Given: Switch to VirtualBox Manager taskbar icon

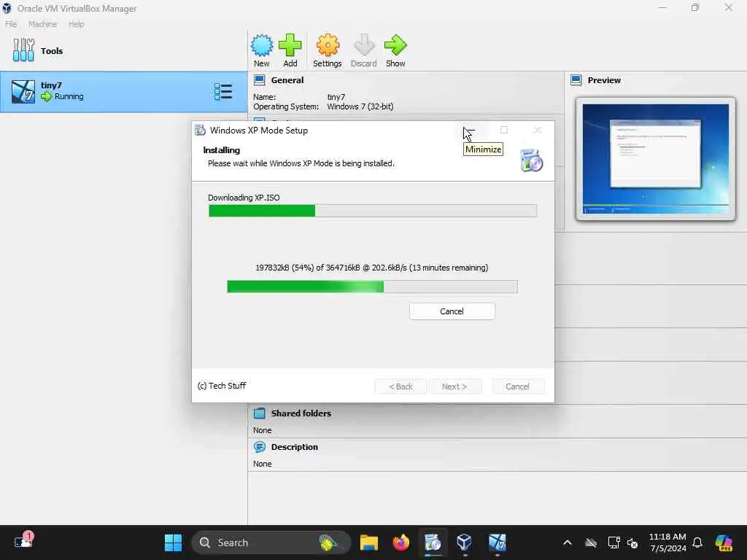Looking at the screenshot, I should click(465, 542).
